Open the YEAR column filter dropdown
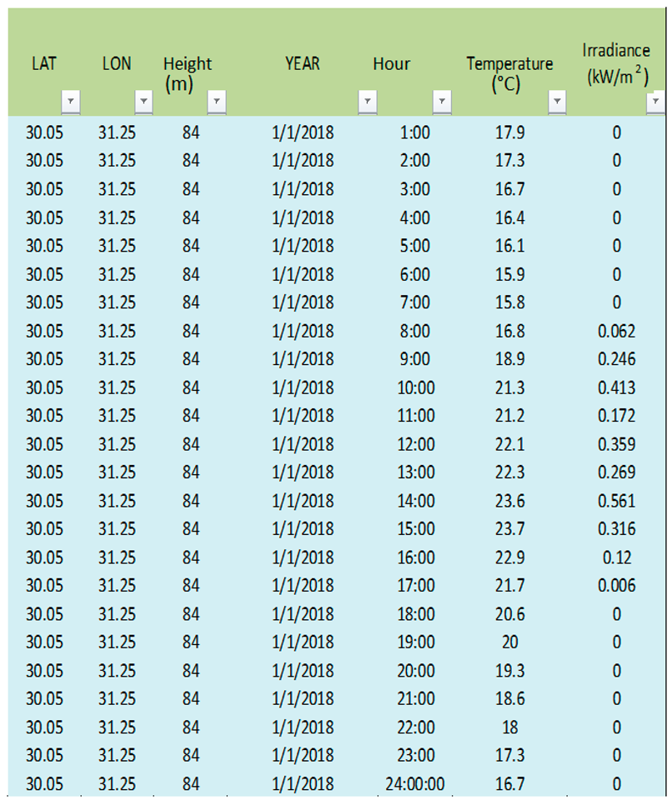 point(367,102)
